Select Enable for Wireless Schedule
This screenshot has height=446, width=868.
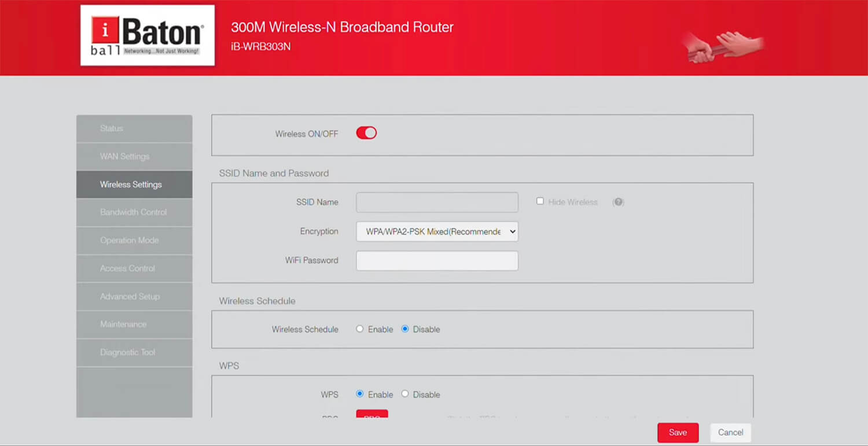[360, 329]
